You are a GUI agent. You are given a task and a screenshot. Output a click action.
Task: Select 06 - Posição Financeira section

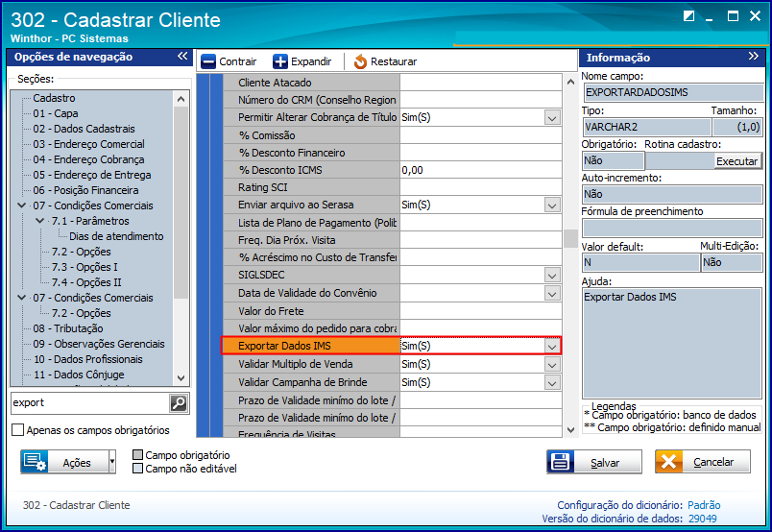(x=85, y=190)
